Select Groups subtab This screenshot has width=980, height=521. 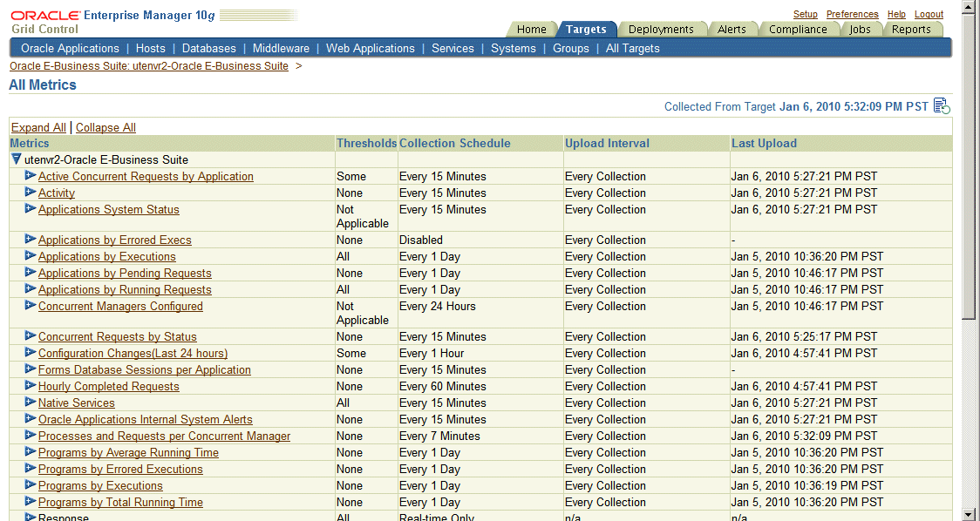(570, 48)
